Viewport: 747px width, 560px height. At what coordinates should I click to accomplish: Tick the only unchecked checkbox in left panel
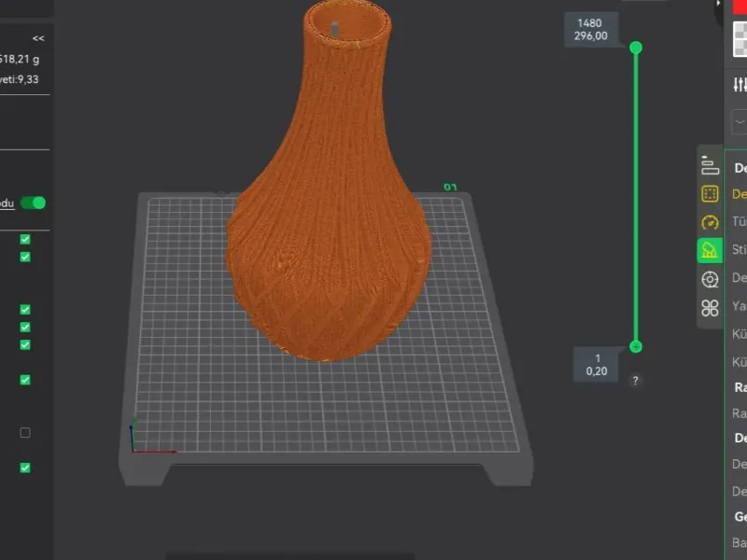[x=25, y=432]
